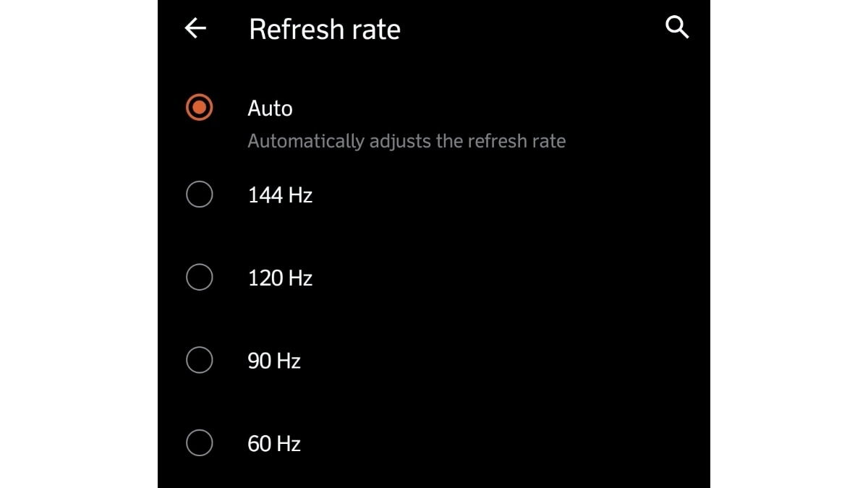
Task: Click the "Refresh rate" page title
Action: click(x=324, y=30)
